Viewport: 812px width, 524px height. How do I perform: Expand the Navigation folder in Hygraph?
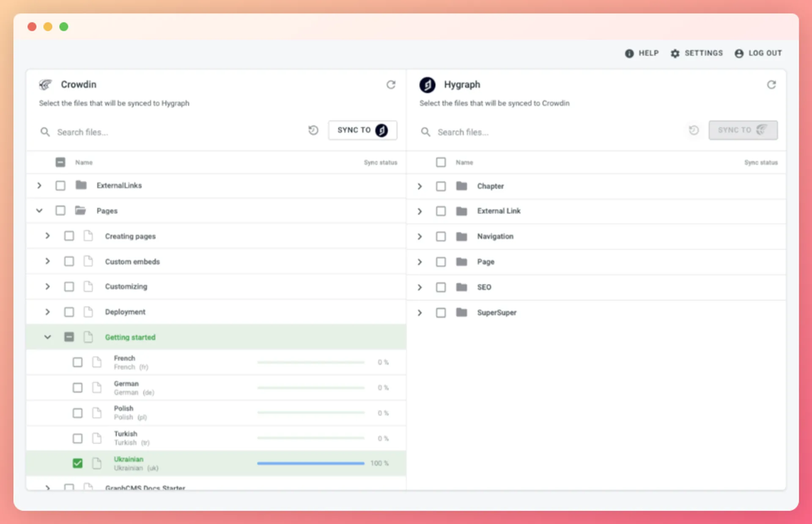420,236
